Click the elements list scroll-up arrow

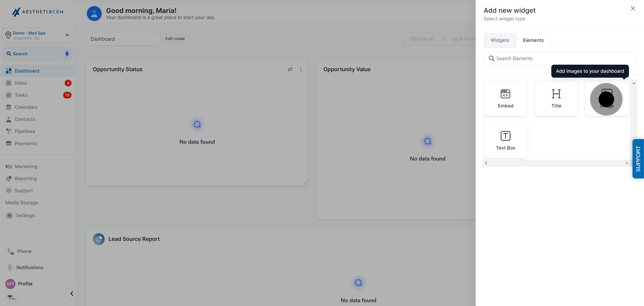pyautogui.click(x=633, y=83)
